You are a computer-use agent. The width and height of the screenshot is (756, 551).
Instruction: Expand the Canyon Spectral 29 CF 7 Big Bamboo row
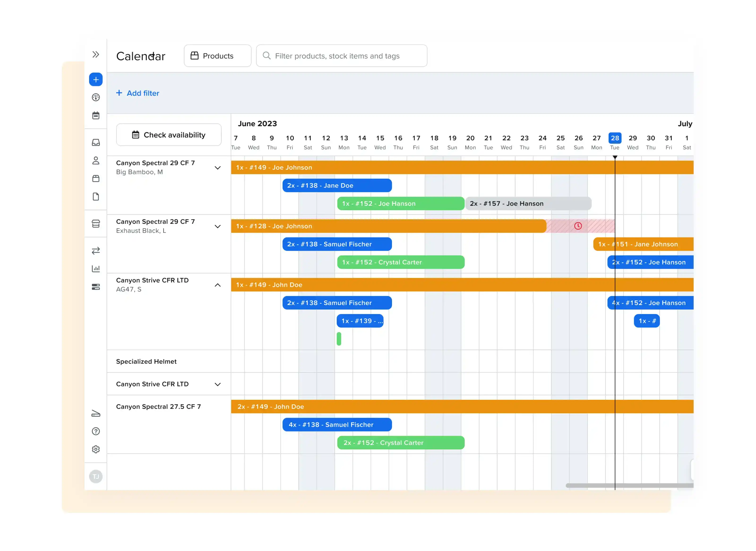click(x=218, y=168)
